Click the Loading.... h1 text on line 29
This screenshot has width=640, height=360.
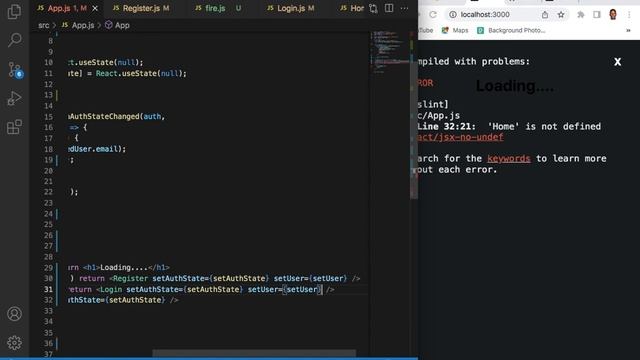(124, 268)
